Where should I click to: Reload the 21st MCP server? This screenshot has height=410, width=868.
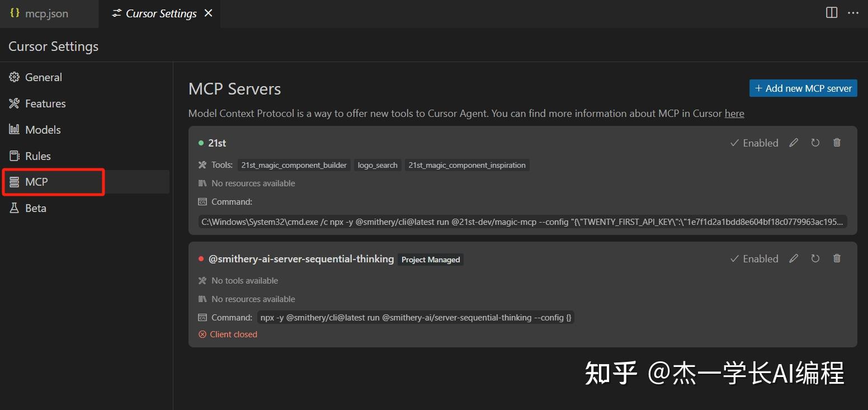click(x=815, y=143)
